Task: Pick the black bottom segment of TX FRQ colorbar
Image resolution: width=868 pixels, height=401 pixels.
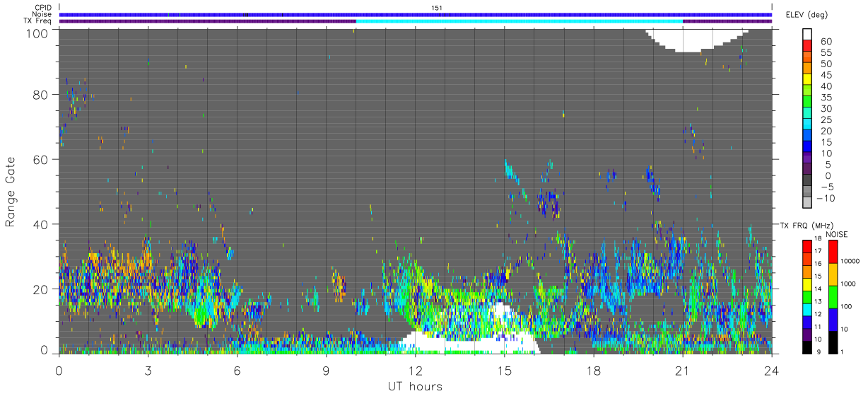Action: coord(807,349)
